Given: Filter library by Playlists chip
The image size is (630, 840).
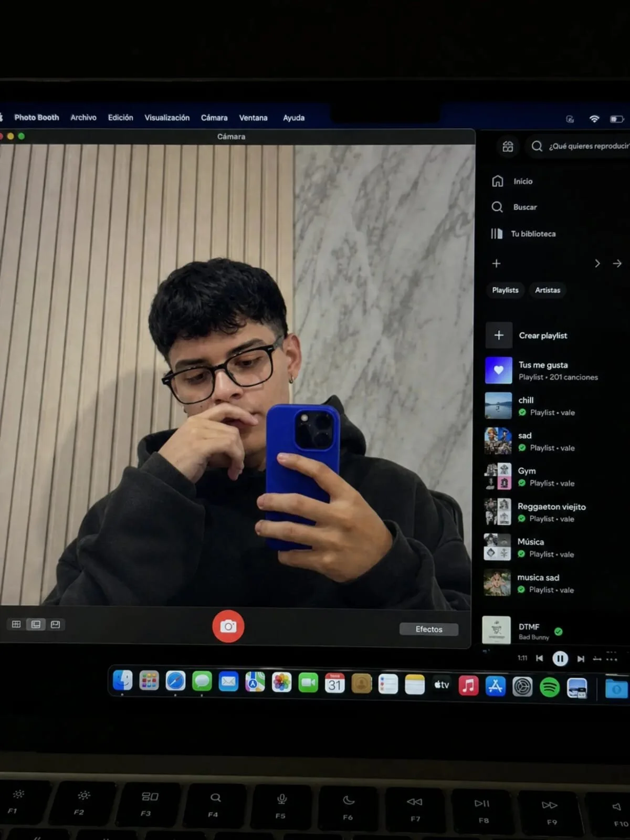Looking at the screenshot, I should click(505, 290).
